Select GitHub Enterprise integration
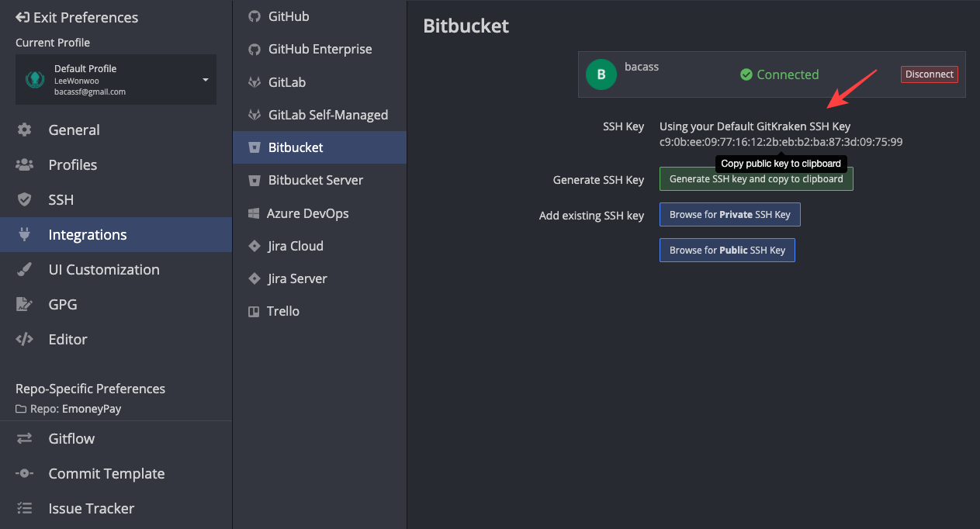The width and height of the screenshot is (980, 529). tap(320, 49)
